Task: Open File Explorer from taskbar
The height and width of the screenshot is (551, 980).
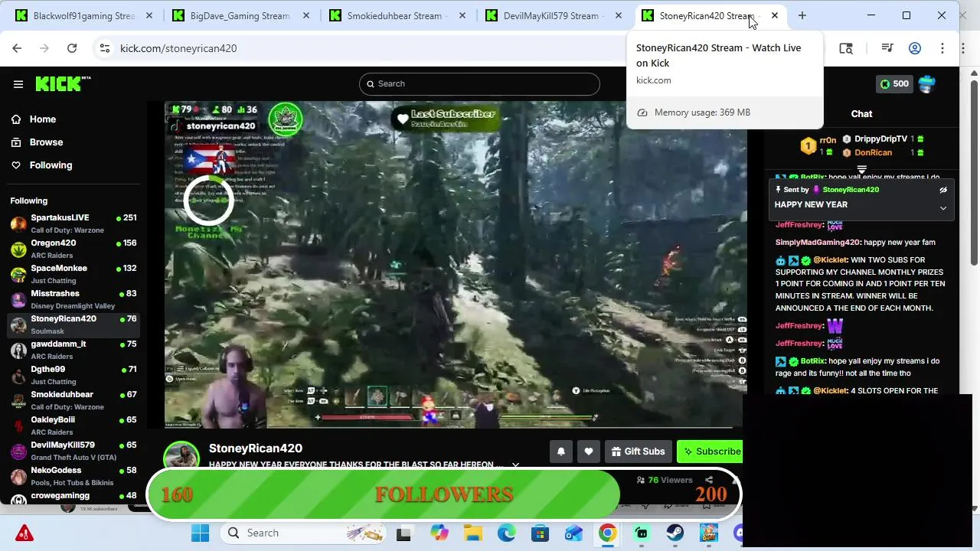Action: [x=472, y=533]
